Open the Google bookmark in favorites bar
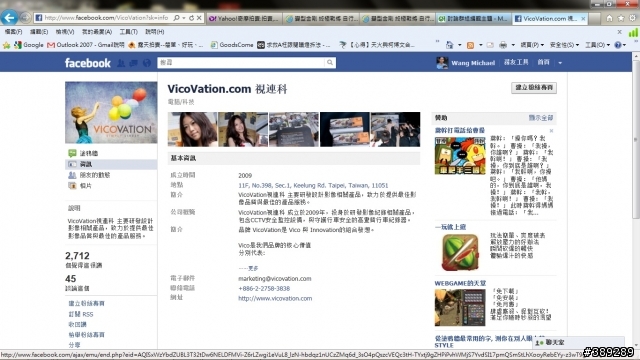640x360 pixels. point(29,45)
